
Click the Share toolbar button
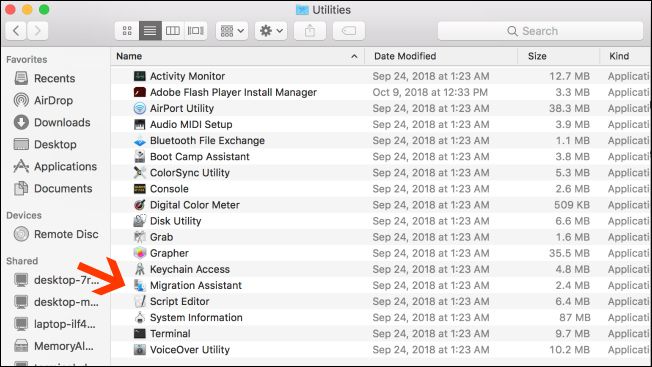point(310,31)
